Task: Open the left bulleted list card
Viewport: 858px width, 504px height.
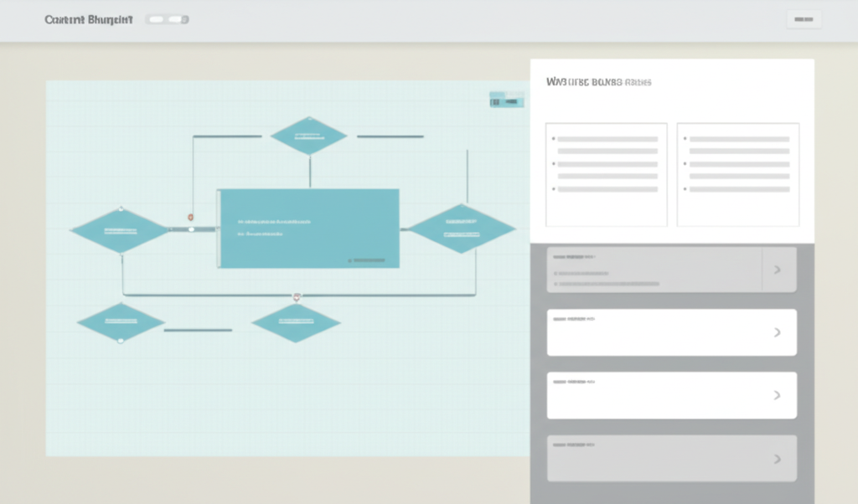Action: pos(606,174)
